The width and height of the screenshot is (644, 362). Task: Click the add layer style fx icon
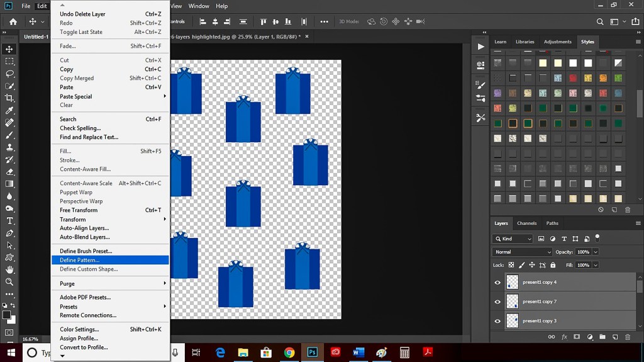[564, 337]
